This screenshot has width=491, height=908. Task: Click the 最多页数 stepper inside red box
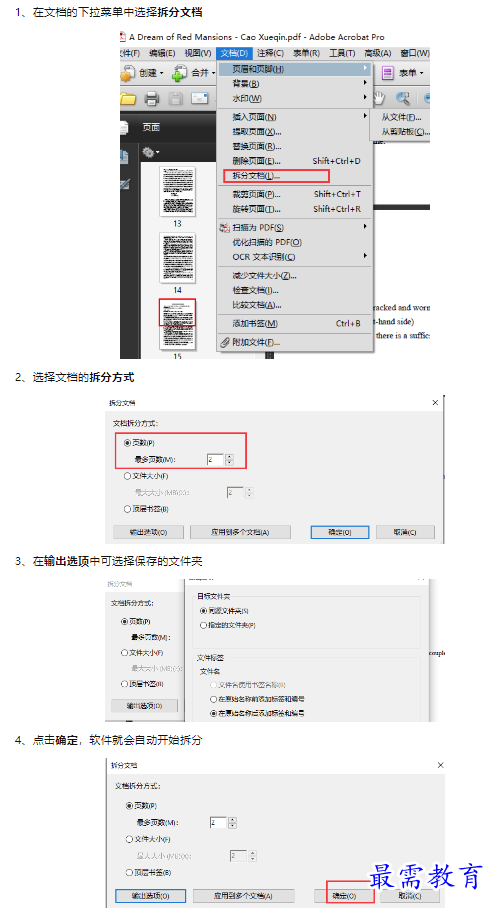point(229,460)
